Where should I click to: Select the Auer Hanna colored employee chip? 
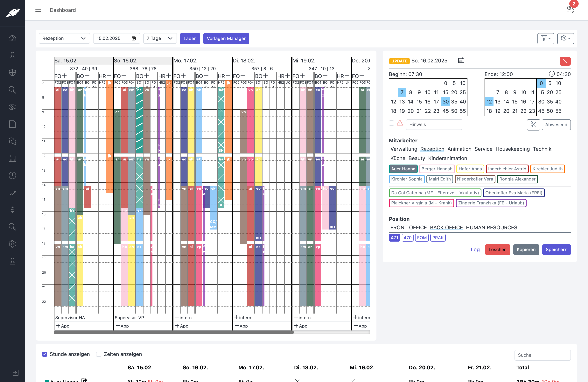click(403, 169)
